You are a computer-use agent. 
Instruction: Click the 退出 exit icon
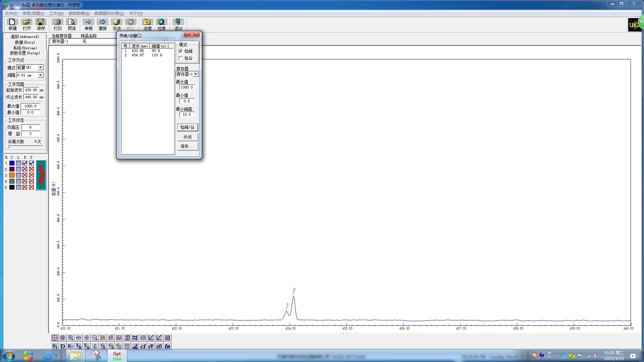tap(178, 24)
